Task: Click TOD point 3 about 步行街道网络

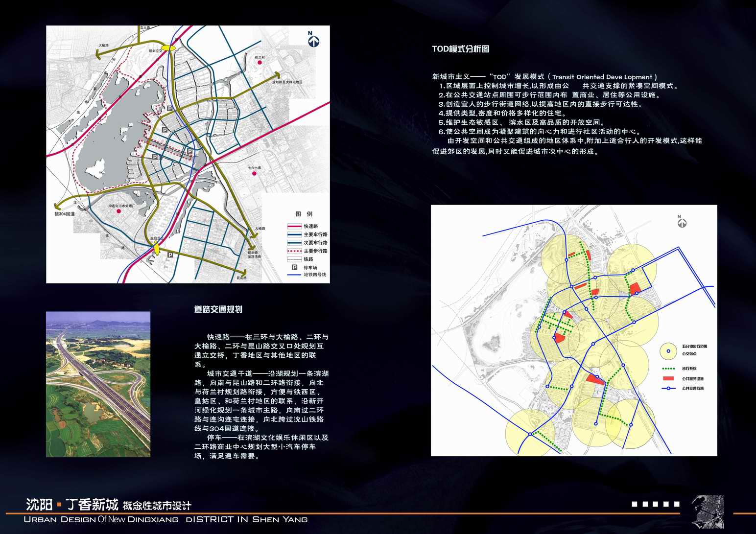Action: click(540, 104)
